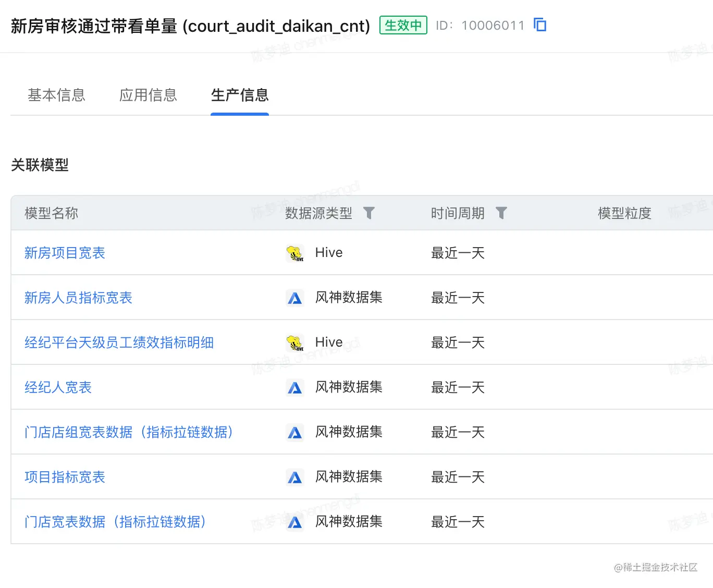713x588 pixels.
Task: Switch to the 应用信息 tab
Action: tap(148, 95)
